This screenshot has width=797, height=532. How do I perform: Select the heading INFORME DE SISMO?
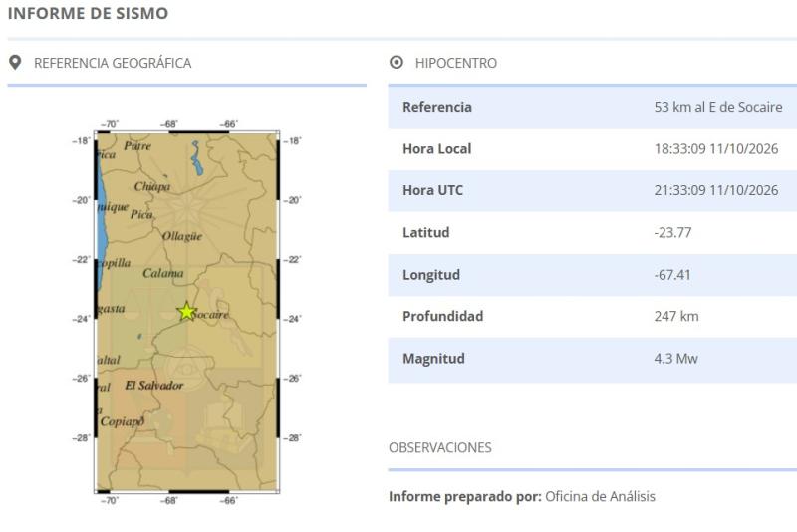click(x=88, y=13)
